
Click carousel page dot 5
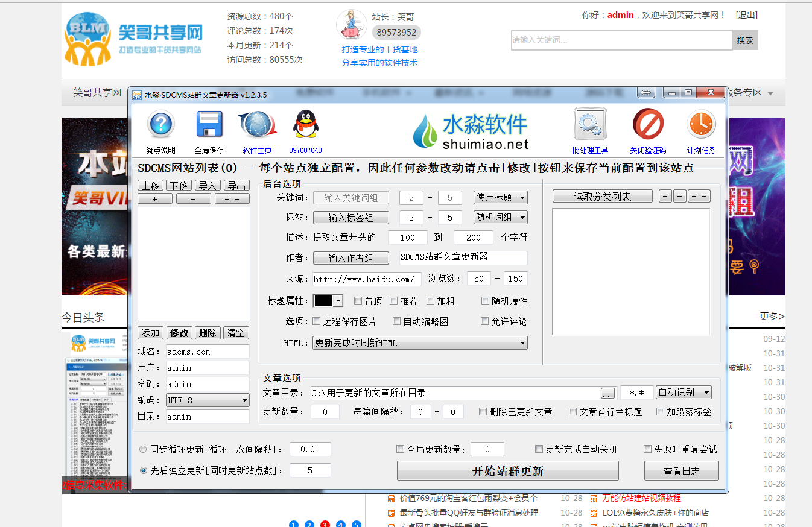click(x=357, y=525)
